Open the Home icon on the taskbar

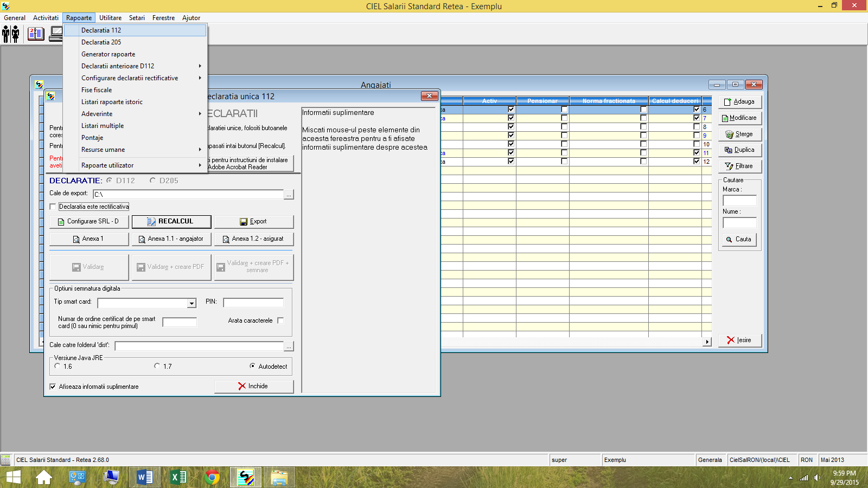(x=44, y=478)
